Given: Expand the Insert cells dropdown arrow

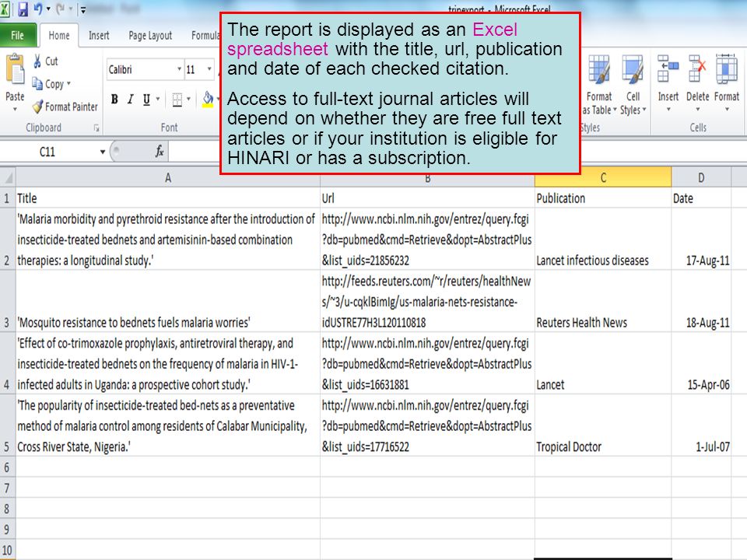Looking at the screenshot, I should click(668, 110).
